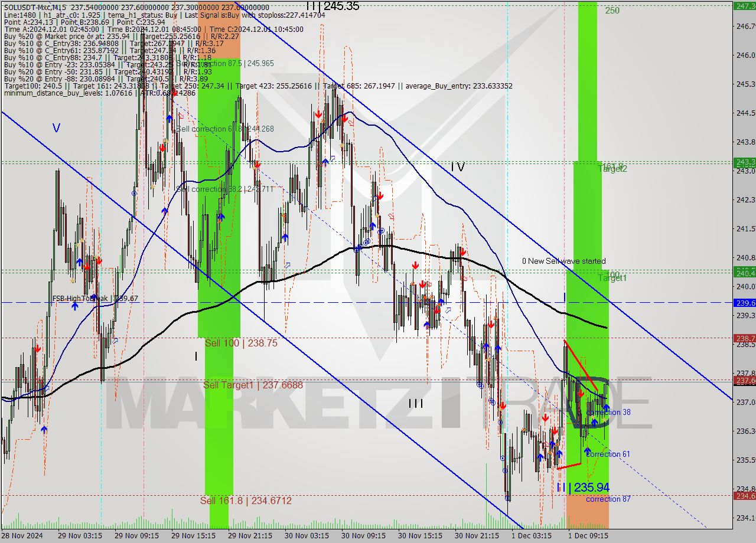The image size is (756, 543).
Task: Click the 'Sell 161.8 | 234.6712' label
Action: coord(246,501)
